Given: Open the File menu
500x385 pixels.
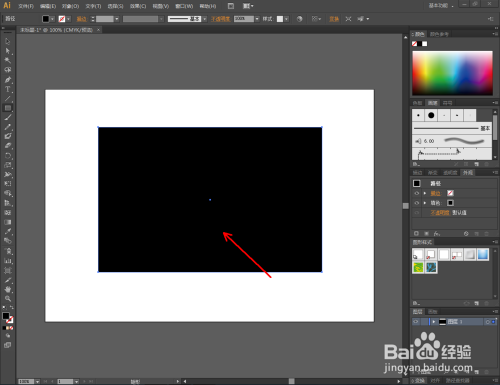Looking at the screenshot, I should pos(26,6).
